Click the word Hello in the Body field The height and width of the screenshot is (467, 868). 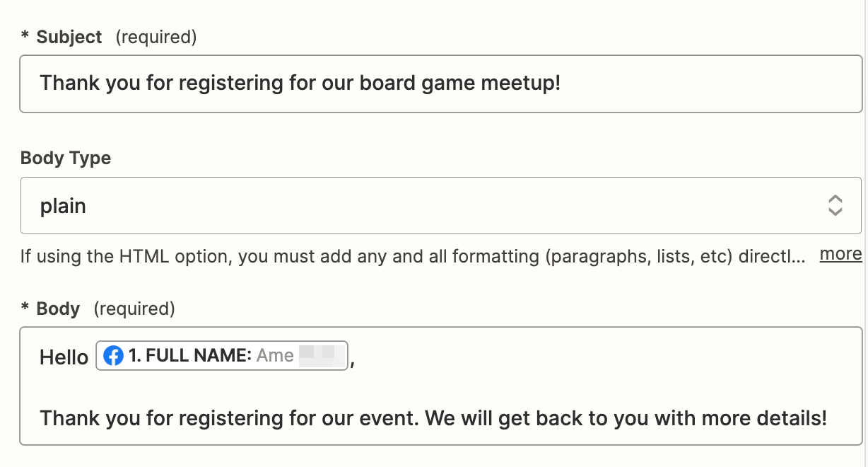pyautogui.click(x=64, y=357)
